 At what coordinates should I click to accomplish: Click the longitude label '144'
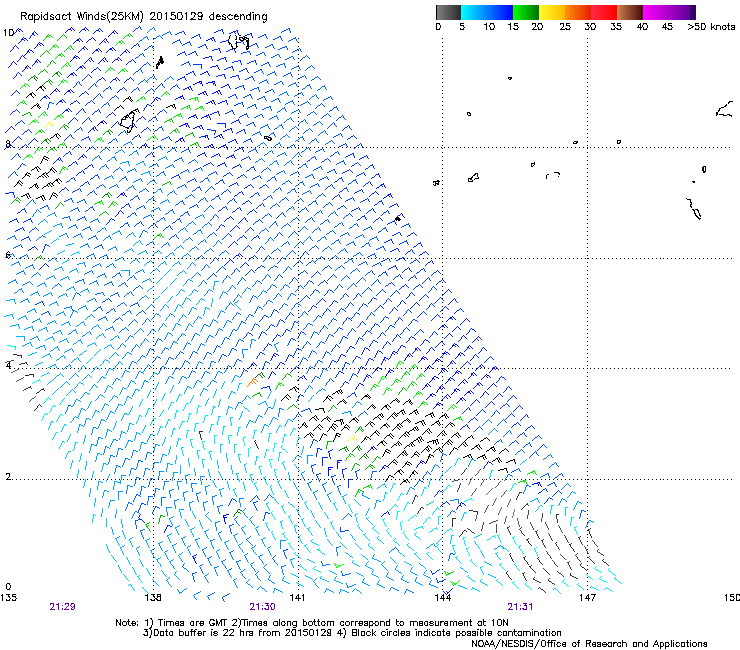click(443, 598)
